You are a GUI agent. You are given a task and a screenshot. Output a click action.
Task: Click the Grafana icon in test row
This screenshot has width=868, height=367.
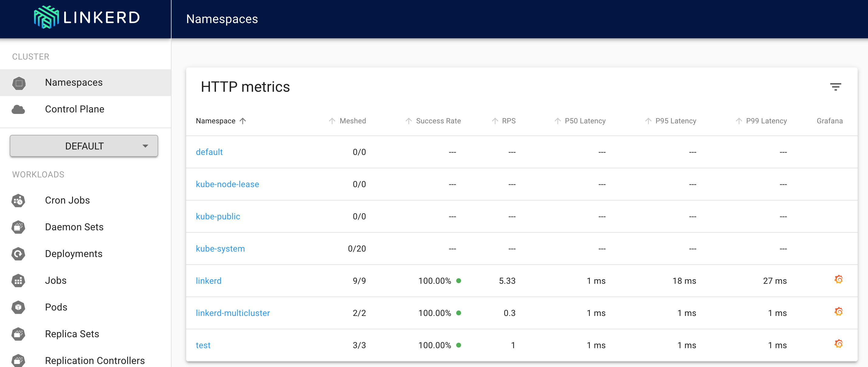tap(838, 344)
